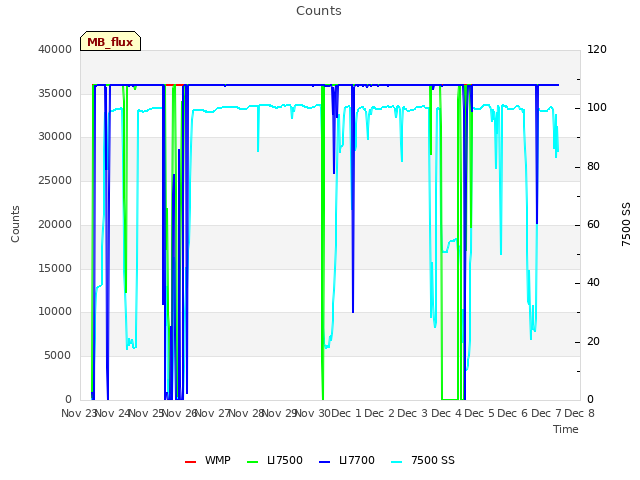The image size is (640, 480).
Task: Toggle the WMP legend entry
Action: (x=208, y=460)
